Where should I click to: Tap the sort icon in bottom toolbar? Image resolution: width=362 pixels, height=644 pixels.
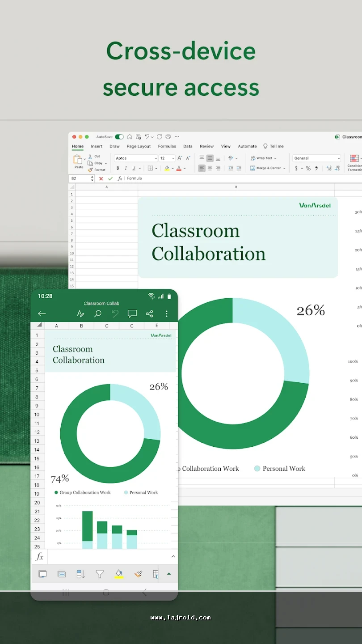tap(80, 574)
